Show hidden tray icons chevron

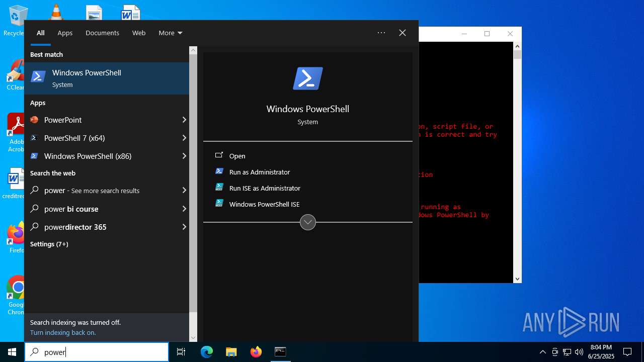[543, 352]
